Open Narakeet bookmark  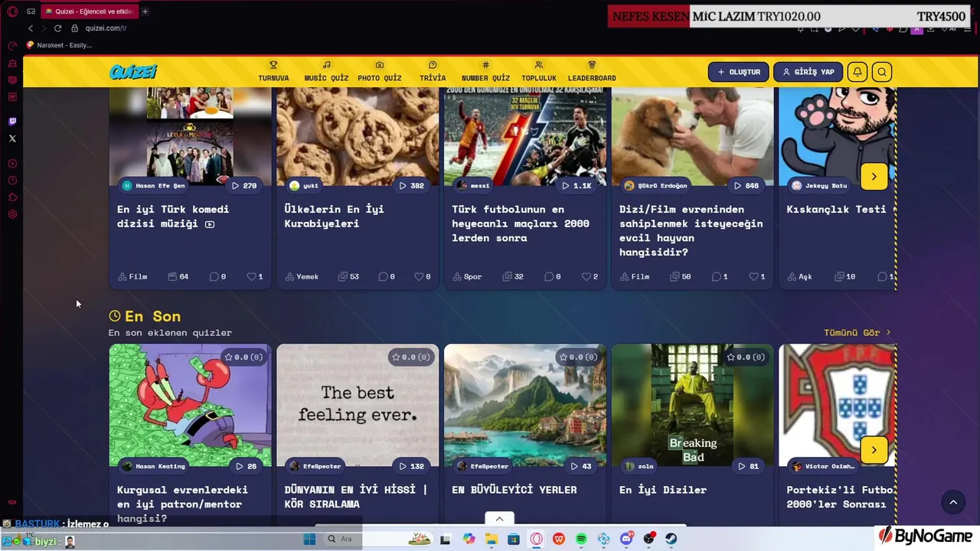point(59,45)
